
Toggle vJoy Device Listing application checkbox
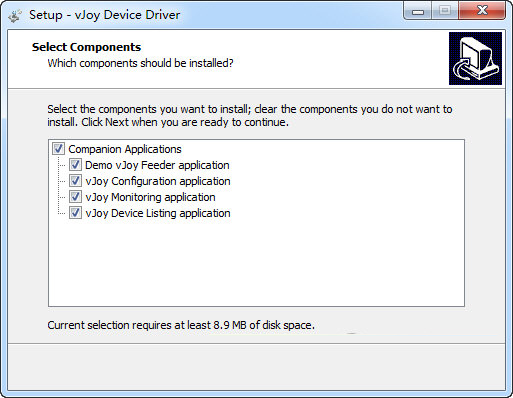coord(75,213)
